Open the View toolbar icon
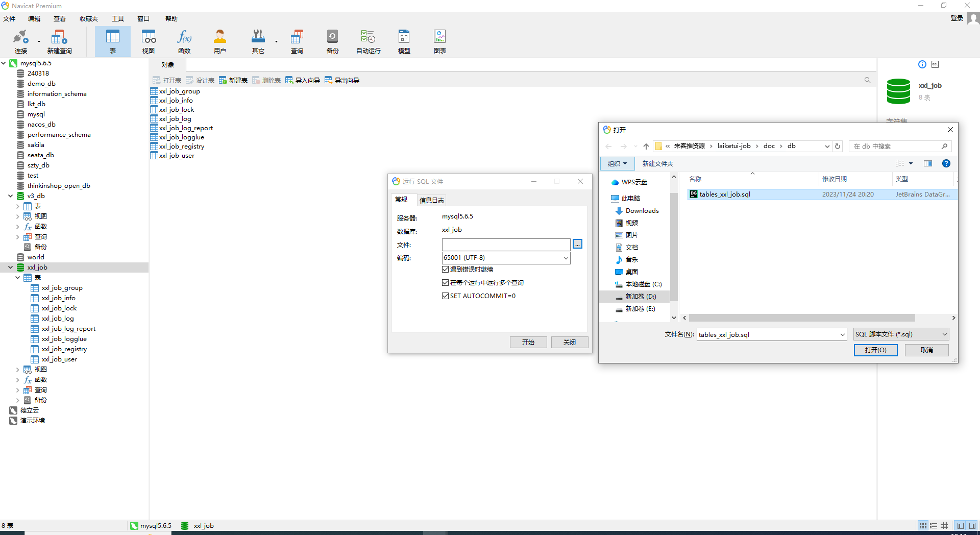980x535 pixels. point(149,41)
